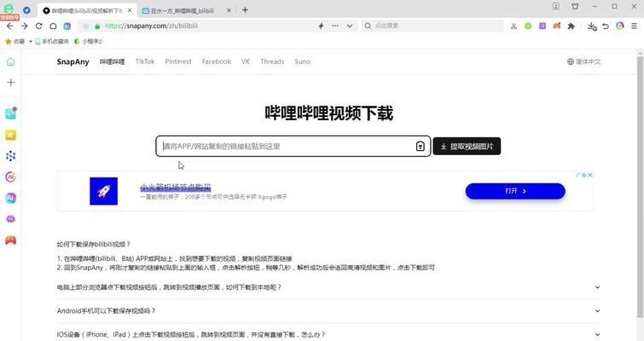Open the browser home page

[x=53, y=26]
